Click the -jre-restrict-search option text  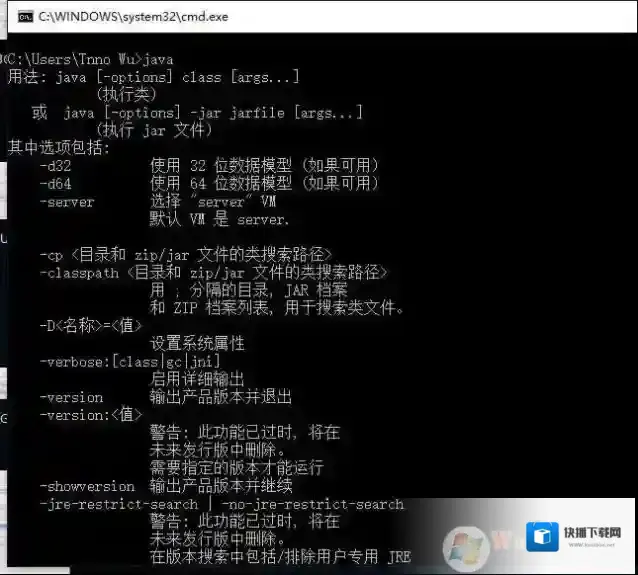(118, 504)
